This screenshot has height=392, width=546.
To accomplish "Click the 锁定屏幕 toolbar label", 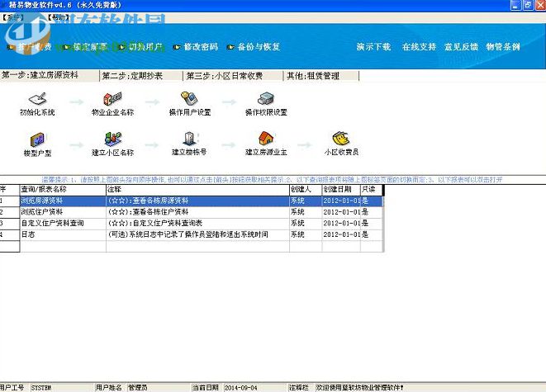I will tap(90, 47).
